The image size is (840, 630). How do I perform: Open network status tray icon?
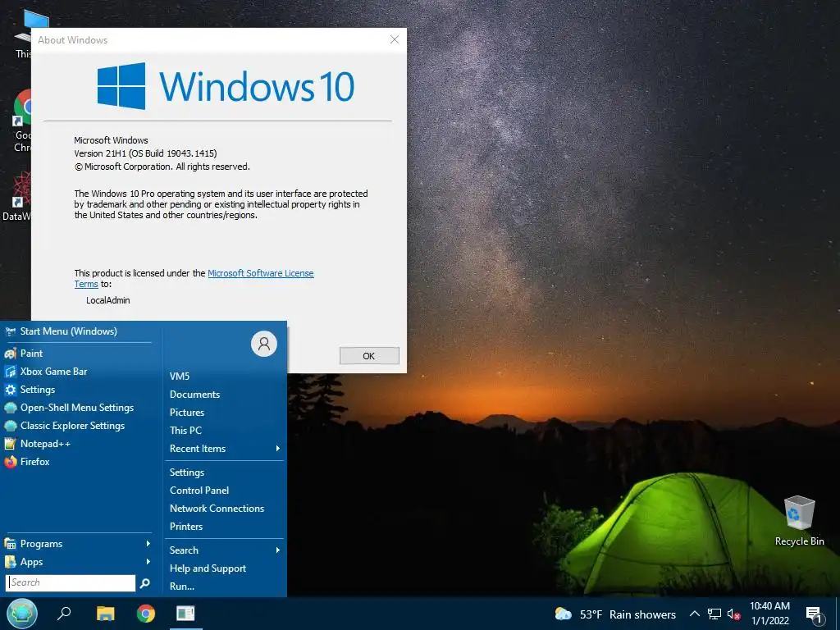click(x=714, y=614)
